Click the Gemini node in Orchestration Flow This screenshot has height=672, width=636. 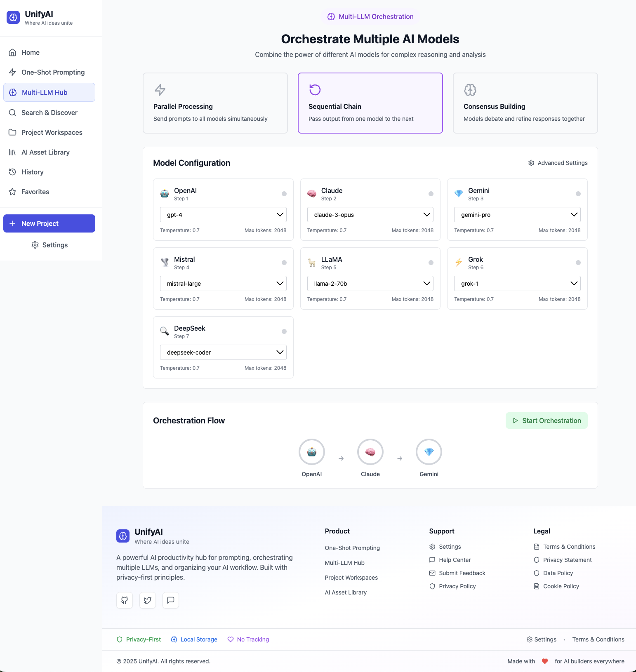(429, 452)
